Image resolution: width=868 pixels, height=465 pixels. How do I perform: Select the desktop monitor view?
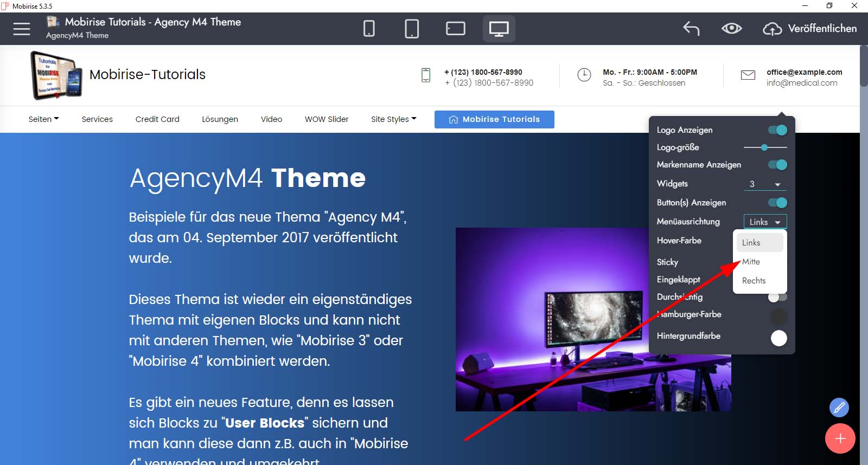499,29
